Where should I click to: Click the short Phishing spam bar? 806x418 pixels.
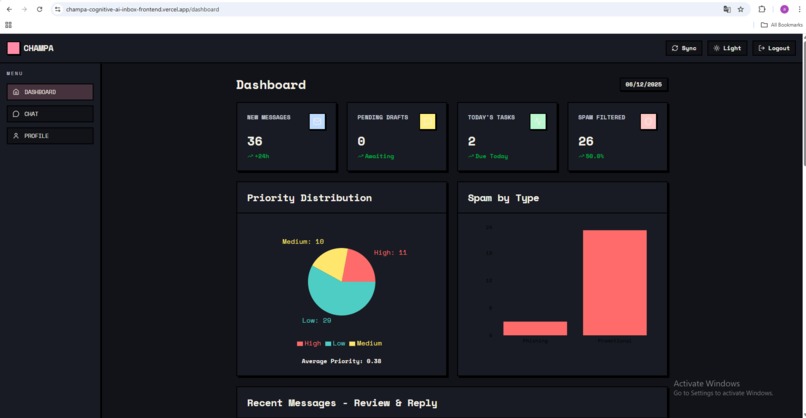click(535, 329)
